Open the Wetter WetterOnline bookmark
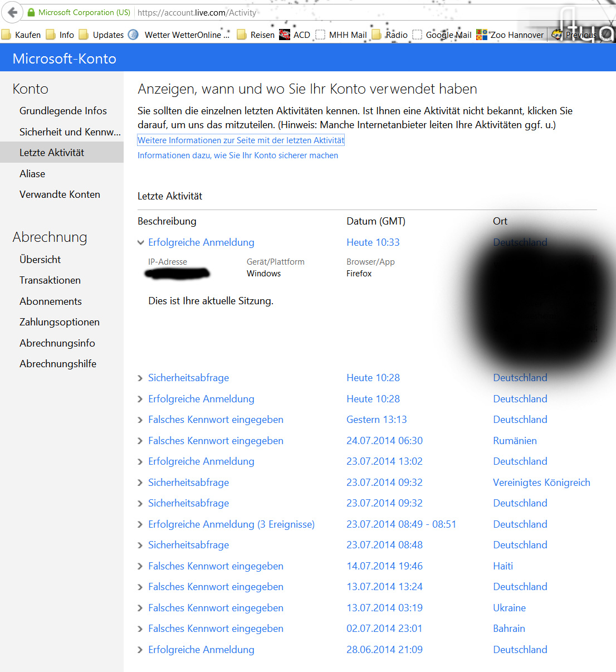The width and height of the screenshot is (616, 672). coord(179,35)
